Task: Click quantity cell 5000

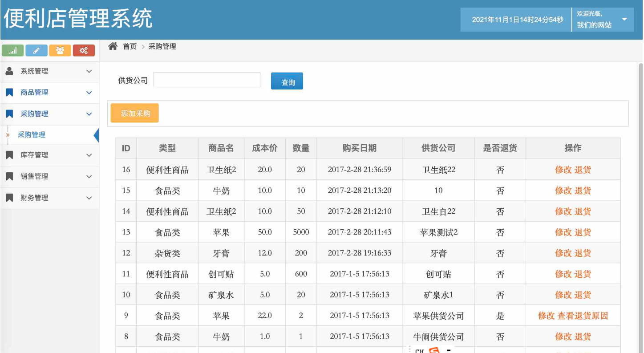Action: coord(301,232)
